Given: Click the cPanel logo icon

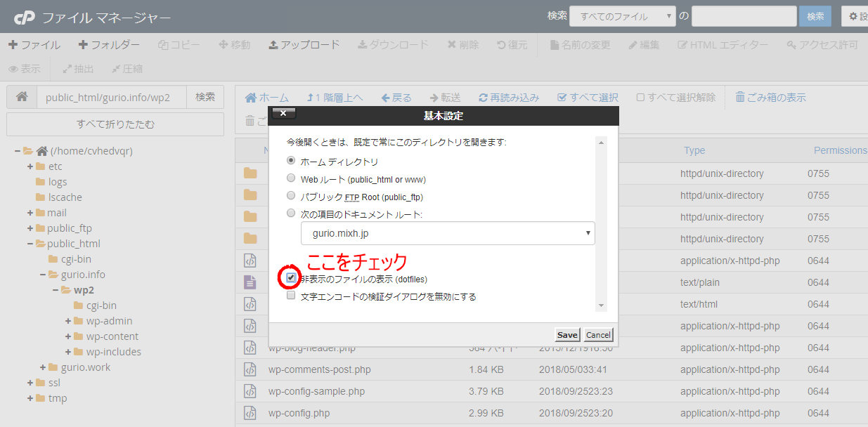Looking at the screenshot, I should (x=24, y=17).
